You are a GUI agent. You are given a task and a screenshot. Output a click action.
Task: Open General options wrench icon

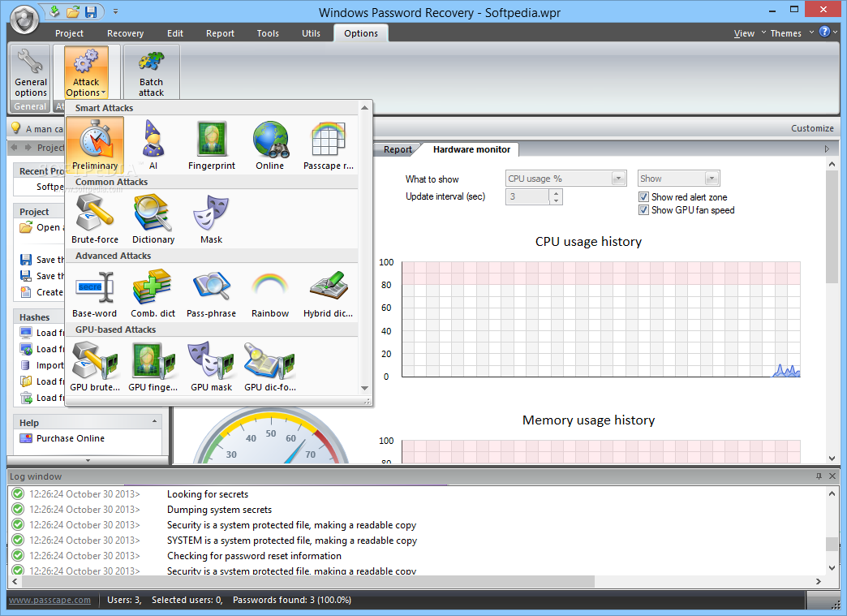(30, 72)
